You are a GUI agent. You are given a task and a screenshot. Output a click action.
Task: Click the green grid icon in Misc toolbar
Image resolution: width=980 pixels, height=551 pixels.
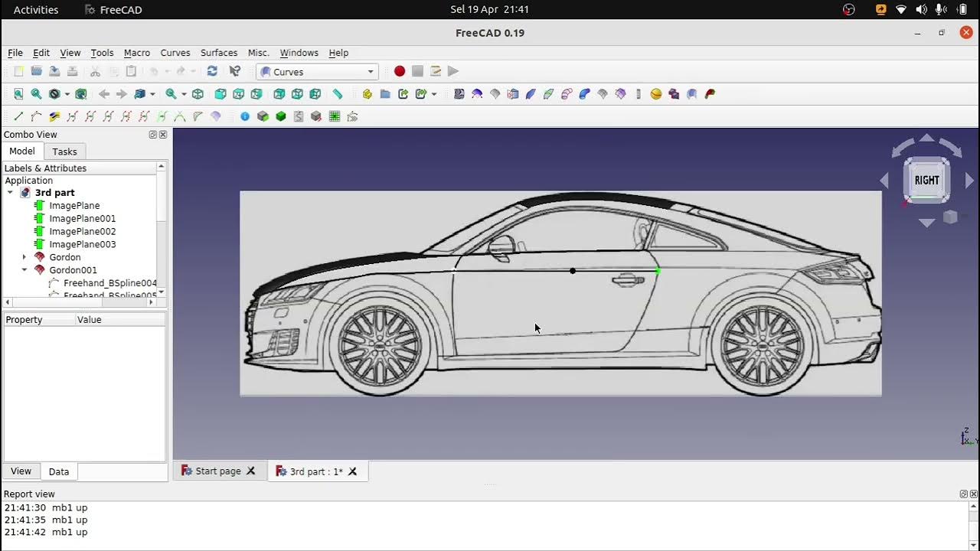pyautogui.click(x=335, y=116)
